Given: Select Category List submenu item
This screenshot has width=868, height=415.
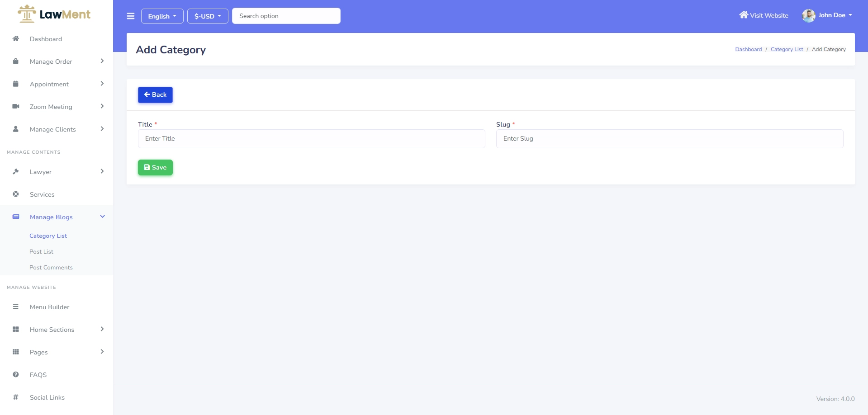Looking at the screenshot, I should pos(48,236).
